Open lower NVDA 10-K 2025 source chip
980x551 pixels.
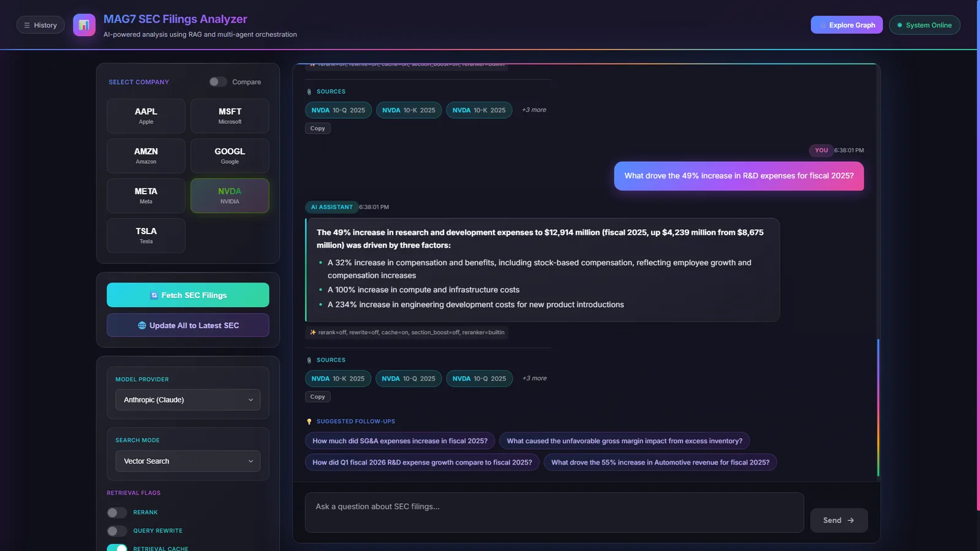click(x=337, y=379)
